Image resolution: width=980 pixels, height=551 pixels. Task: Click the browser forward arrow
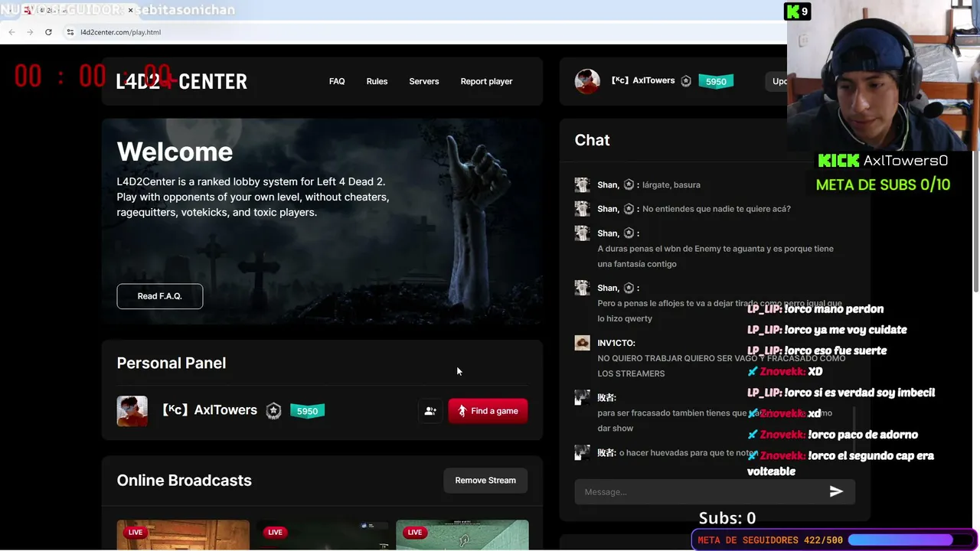[x=30, y=32]
